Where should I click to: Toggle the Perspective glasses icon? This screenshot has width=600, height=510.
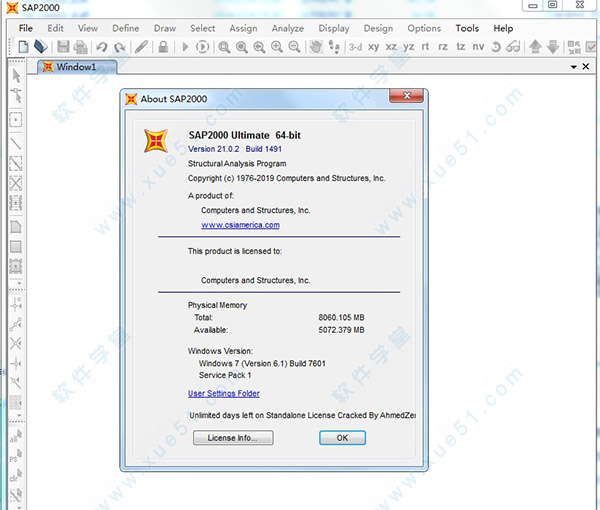point(513,47)
